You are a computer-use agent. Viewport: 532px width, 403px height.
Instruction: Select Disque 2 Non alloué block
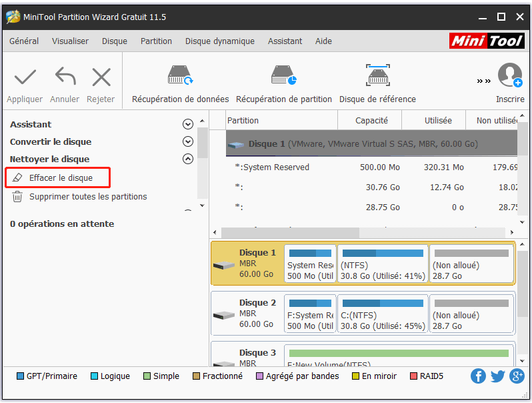tap(471, 314)
